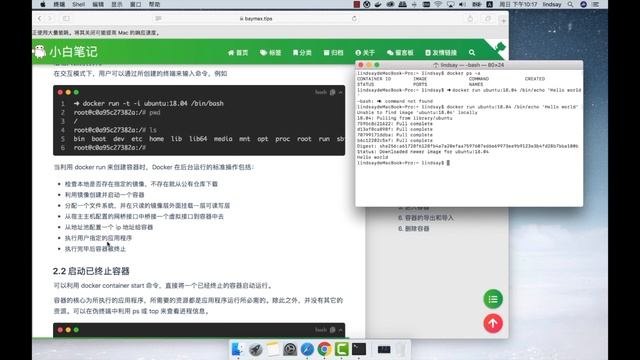This screenshot has height=360, width=640.
Task: Click 小白笔记 site logo
Action: 65,52
